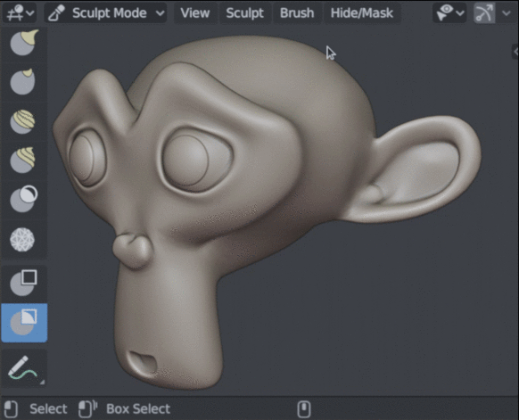The image size is (519, 420).
Task: Expand the gizmo options dropdown arrow
Action: [x=507, y=12]
